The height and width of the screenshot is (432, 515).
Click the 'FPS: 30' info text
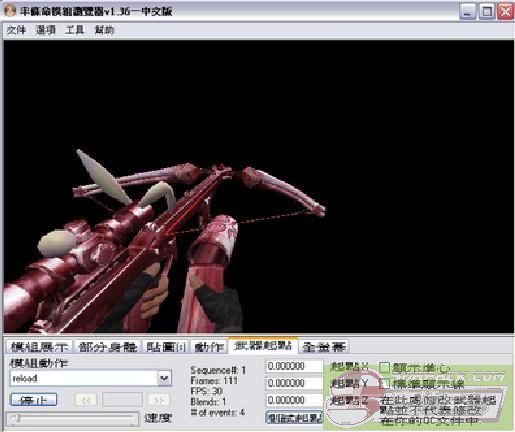click(x=207, y=391)
